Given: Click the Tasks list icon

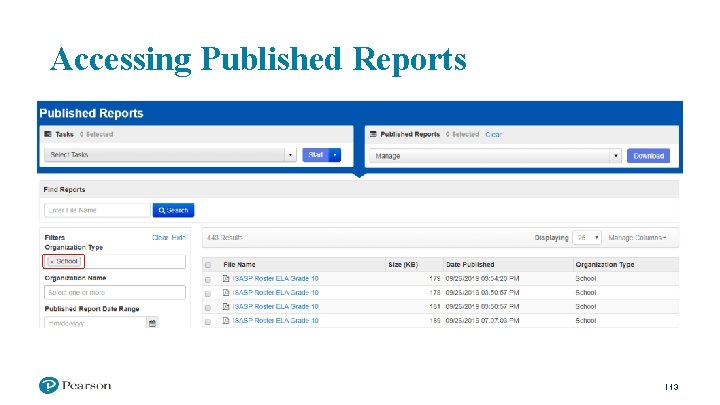Looking at the screenshot, I should pos(48,134).
